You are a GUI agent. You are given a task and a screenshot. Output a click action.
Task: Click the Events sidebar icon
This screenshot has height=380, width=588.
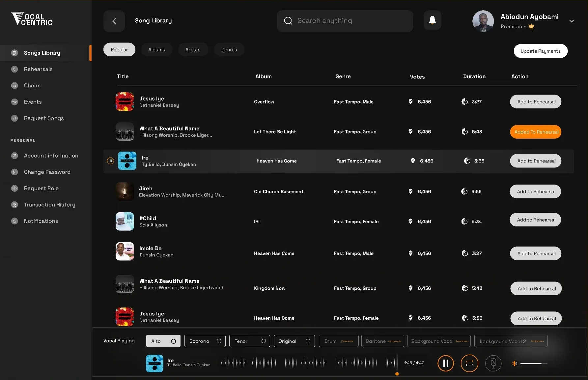(x=14, y=102)
